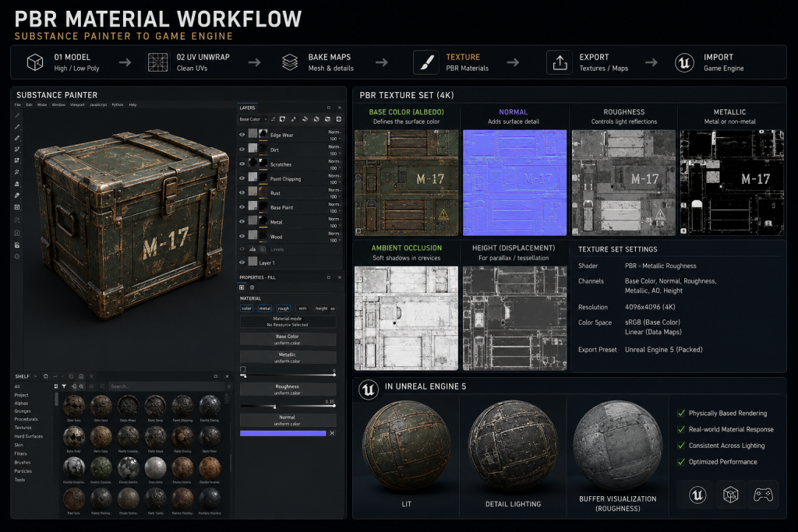
Task: Open the Dirt layer opacity 100 dropdown
Action: pos(335,153)
